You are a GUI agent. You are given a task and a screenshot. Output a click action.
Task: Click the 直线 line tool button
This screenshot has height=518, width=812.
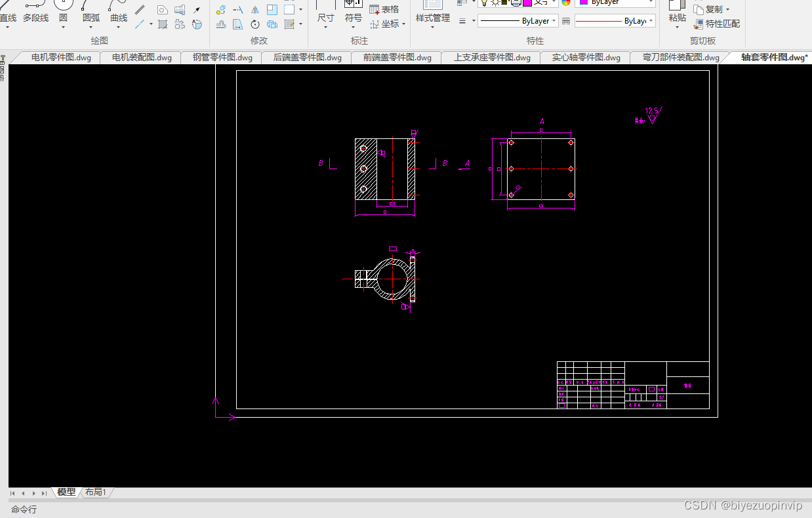pos(8,12)
